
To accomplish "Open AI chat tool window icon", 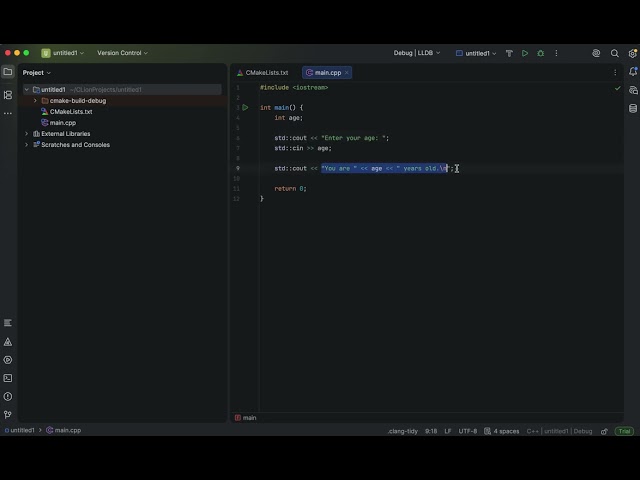I will (x=633, y=90).
